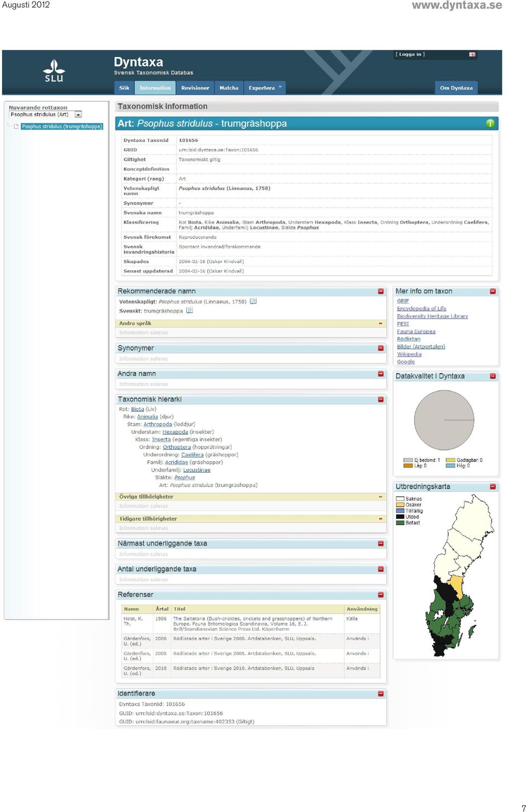Open the PESI link
Screen dimensions: 526x812
click(x=403, y=324)
